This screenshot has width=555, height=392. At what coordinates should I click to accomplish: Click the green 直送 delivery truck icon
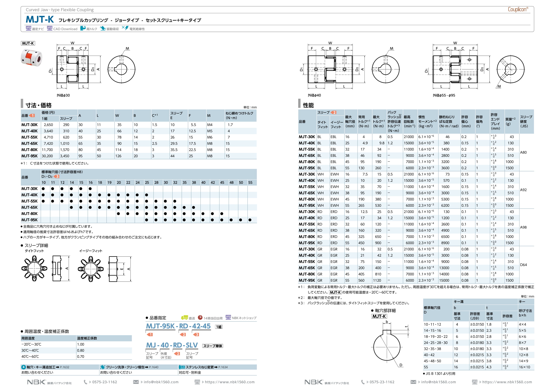pos(184,317)
